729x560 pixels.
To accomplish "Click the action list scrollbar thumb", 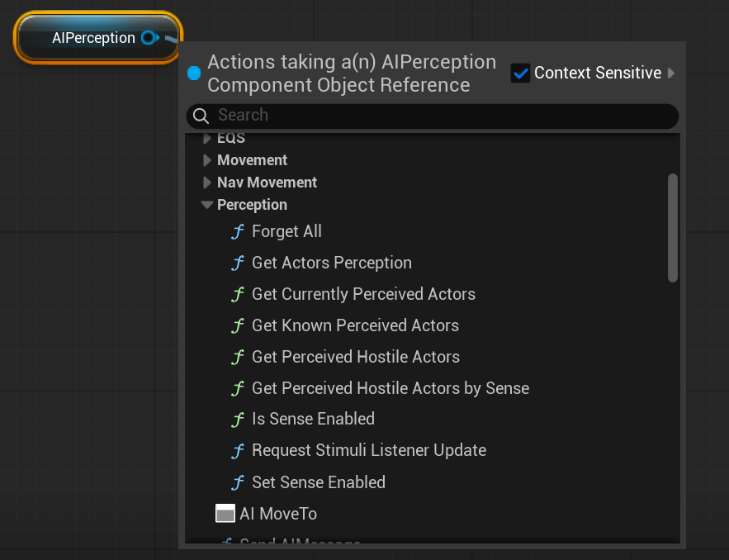I will (673, 228).
